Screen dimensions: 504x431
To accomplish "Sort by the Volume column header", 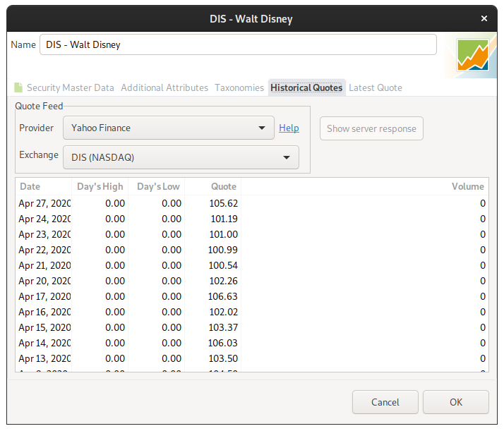I will click(365, 186).
